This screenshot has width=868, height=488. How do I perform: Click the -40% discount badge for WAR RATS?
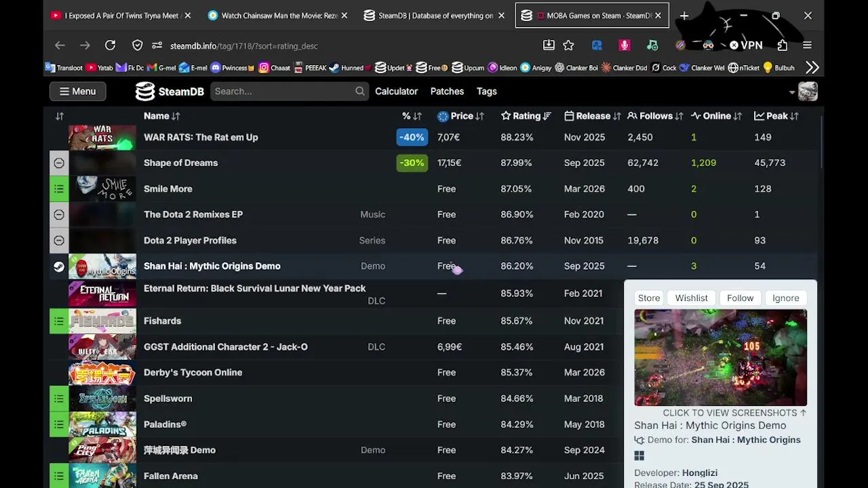point(412,138)
